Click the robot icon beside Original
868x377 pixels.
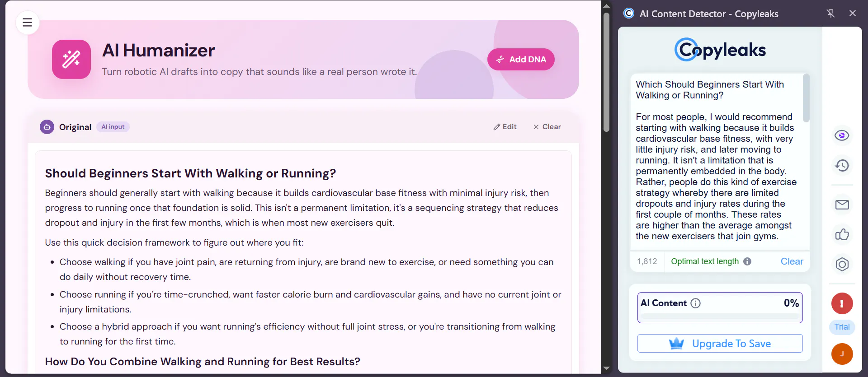click(x=47, y=127)
